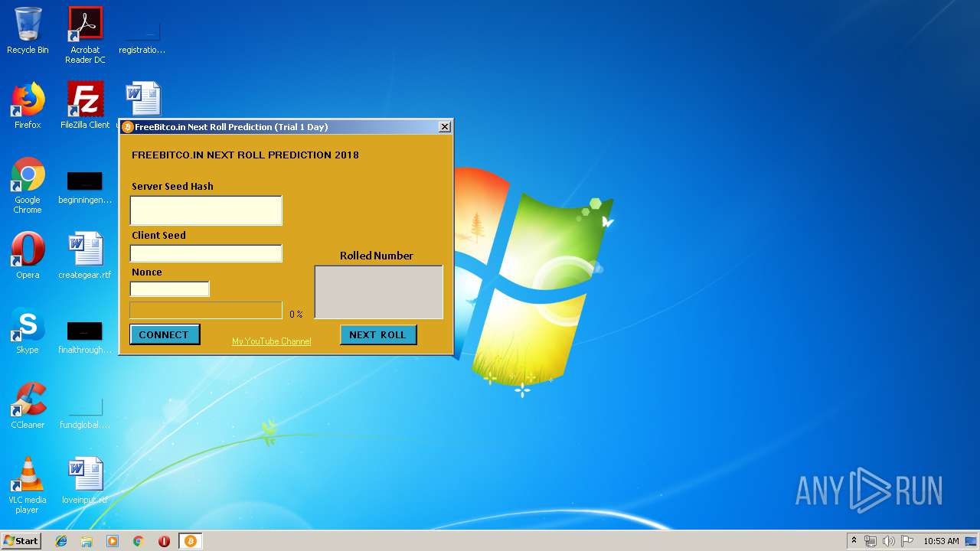Open the Opera desktop shortcut
This screenshot has height=551, width=980.
coord(28,256)
